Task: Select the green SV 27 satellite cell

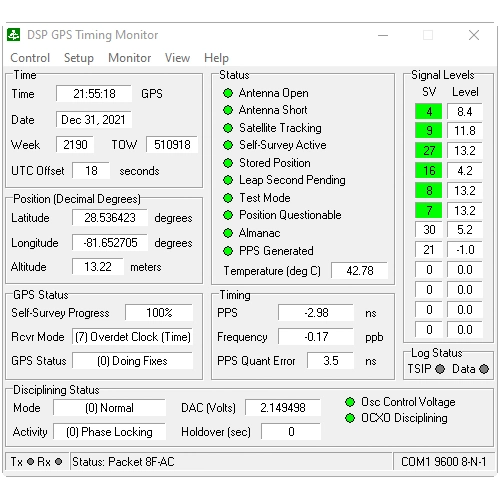Action: tap(429, 151)
